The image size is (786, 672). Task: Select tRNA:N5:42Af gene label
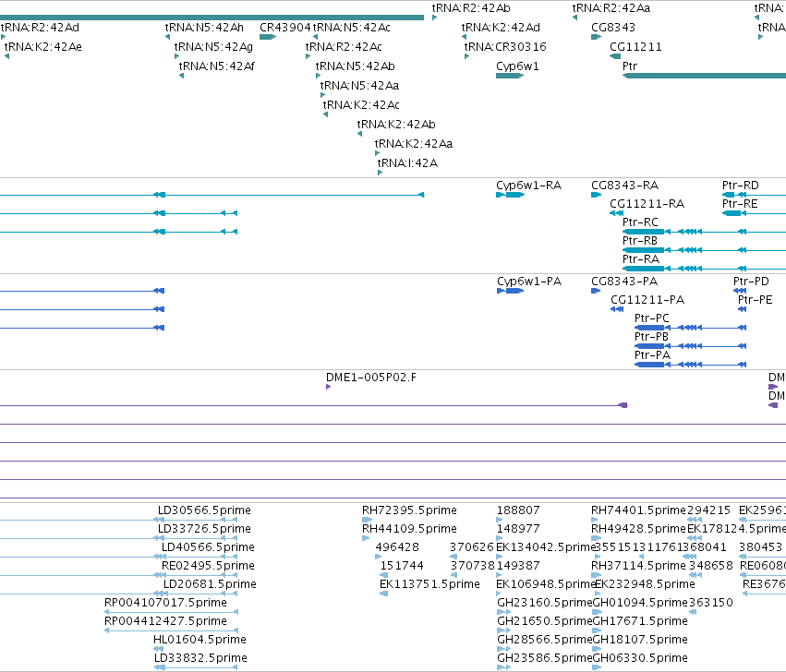pos(217,66)
